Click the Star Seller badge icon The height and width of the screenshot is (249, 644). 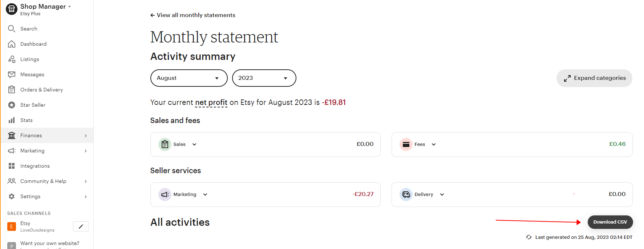12,105
